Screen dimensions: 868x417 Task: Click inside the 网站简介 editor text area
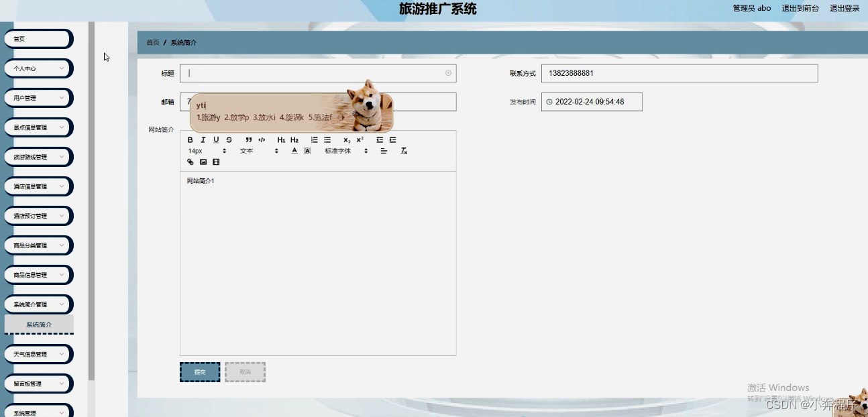(318, 263)
